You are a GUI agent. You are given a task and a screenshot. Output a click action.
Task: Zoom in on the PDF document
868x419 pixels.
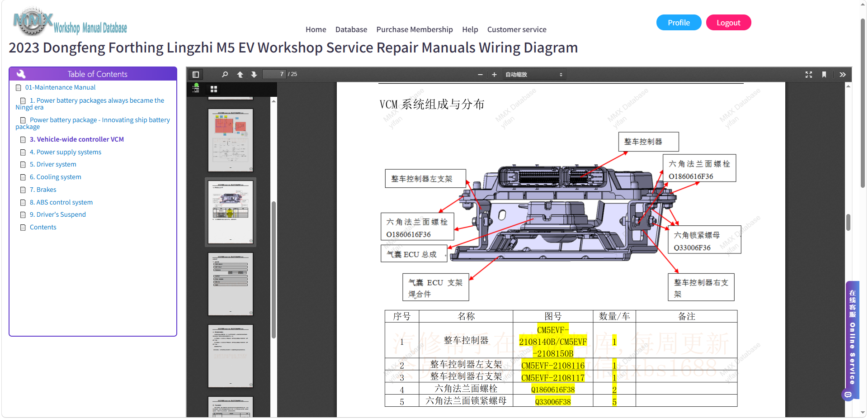(x=494, y=75)
